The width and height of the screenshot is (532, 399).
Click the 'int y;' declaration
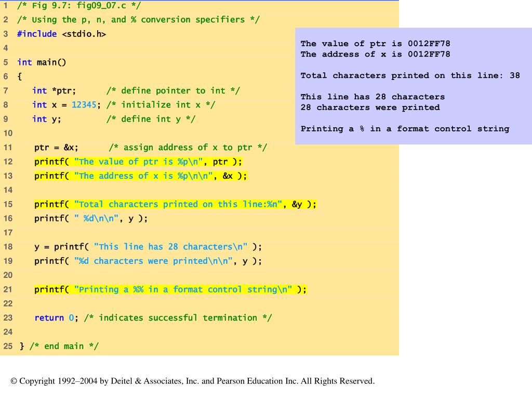[x=46, y=119]
